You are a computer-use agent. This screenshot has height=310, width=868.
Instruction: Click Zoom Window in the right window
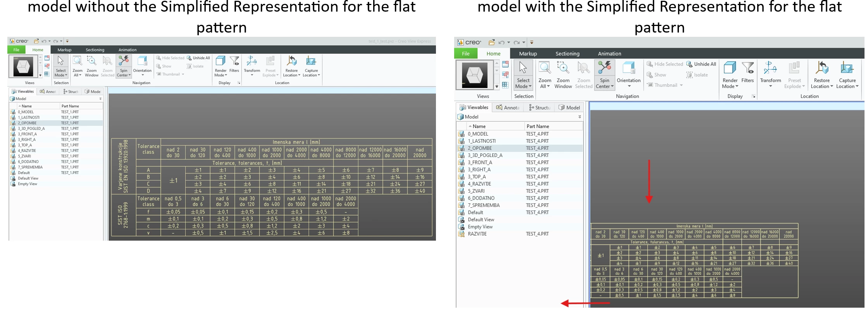pyautogui.click(x=563, y=75)
